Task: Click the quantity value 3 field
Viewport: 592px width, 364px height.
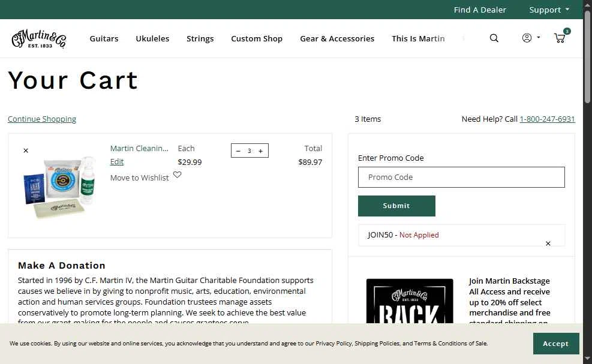Action: [249, 151]
